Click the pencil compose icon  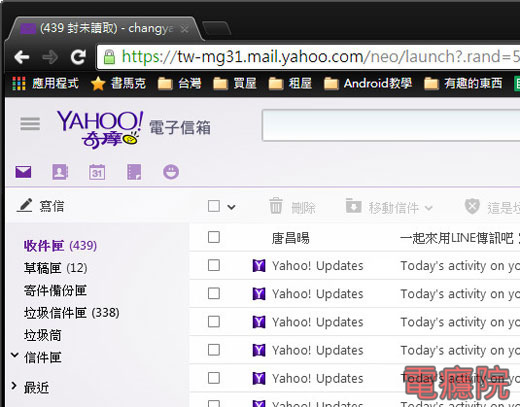[25, 205]
